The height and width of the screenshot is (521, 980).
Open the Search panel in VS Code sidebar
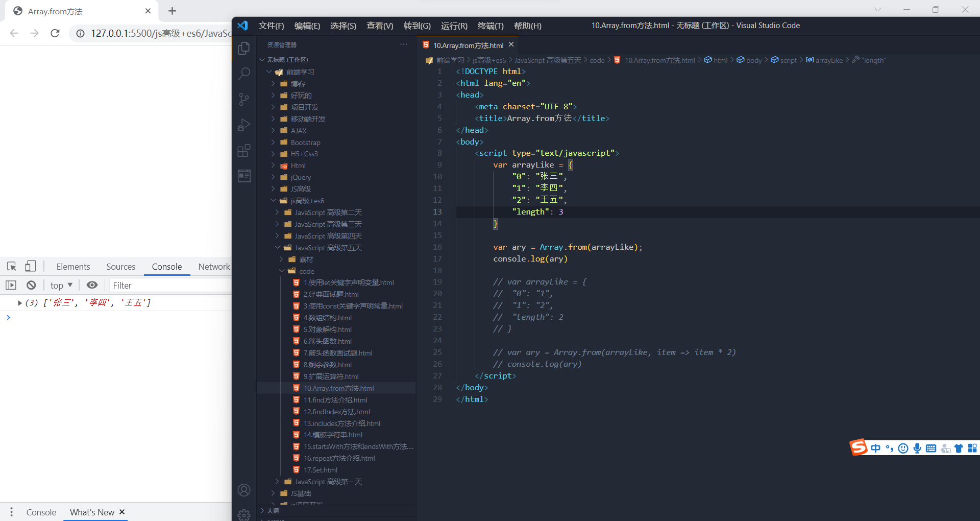[x=244, y=74]
